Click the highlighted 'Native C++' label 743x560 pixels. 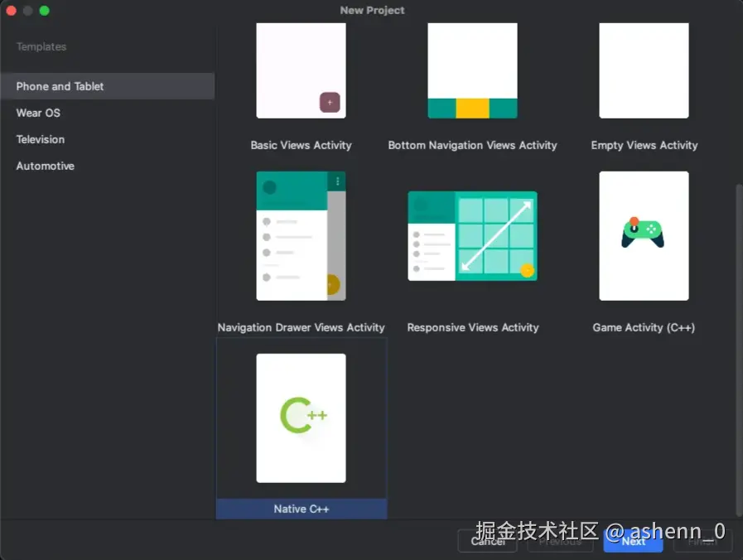(302, 509)
